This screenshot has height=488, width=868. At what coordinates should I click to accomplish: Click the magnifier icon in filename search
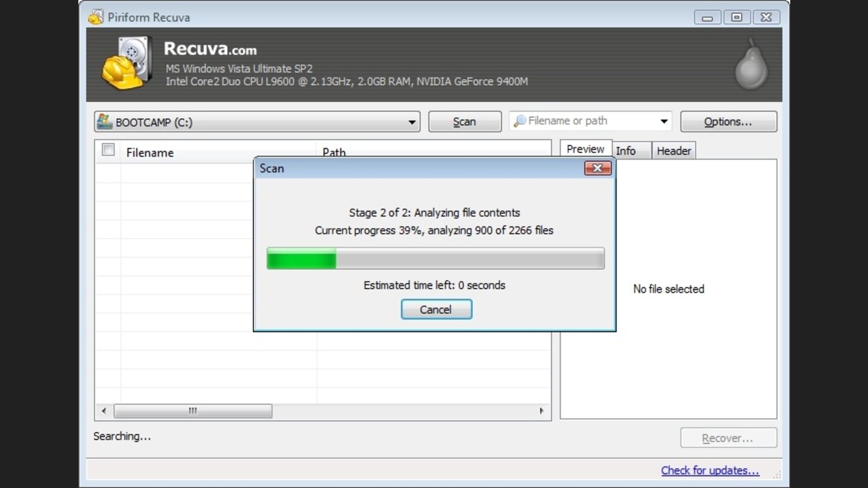(520, 121)
